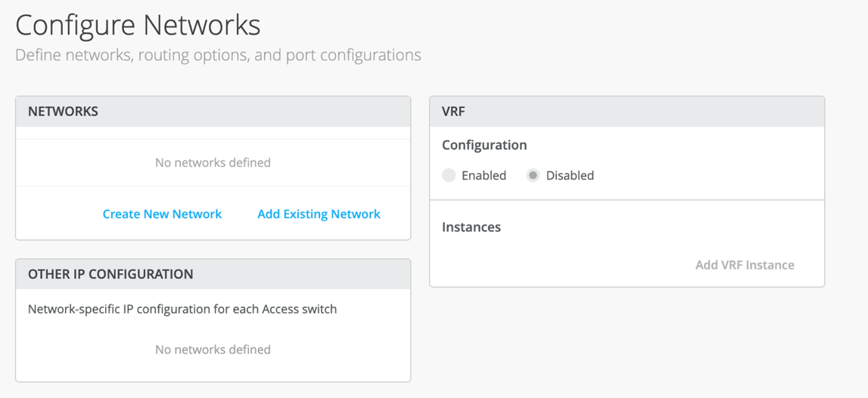Click the divider line above Create New Network
The width and height of the screenshot is (868, 398).
coord(213,186)
